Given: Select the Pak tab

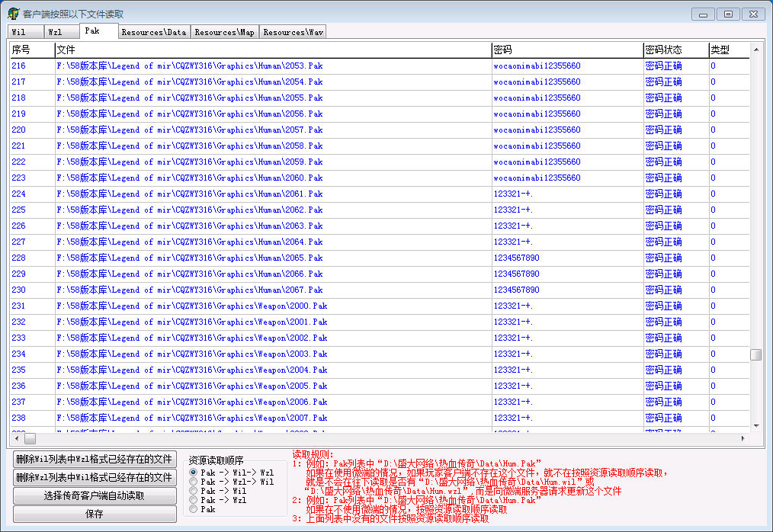Looking at the screenshot, I should (98, 30).
